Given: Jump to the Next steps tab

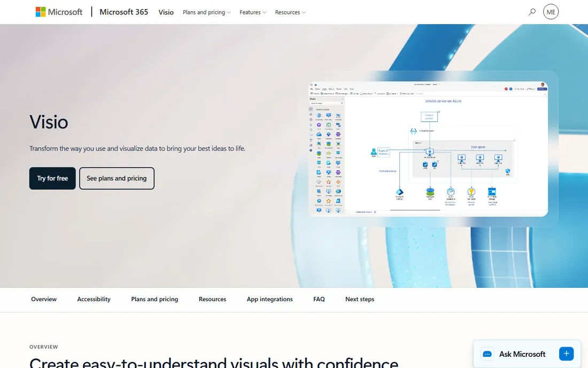Looking at the screenshot, I should [360, 299].
